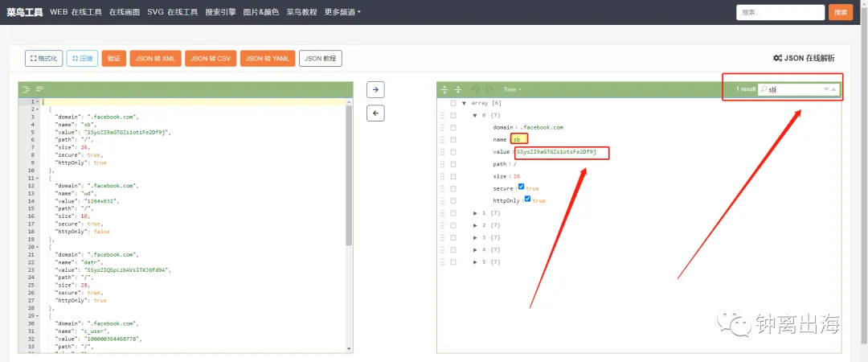Click the orange 搜索 button in navbar
This screenshot has width=868, height=362.
pyautogui.click(x=841, y=12)
